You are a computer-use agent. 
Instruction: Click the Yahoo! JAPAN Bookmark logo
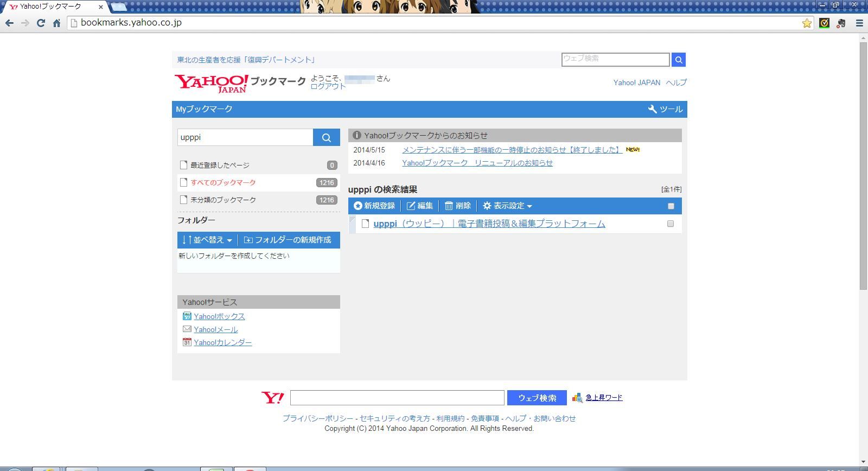click(x=240, y=83)
